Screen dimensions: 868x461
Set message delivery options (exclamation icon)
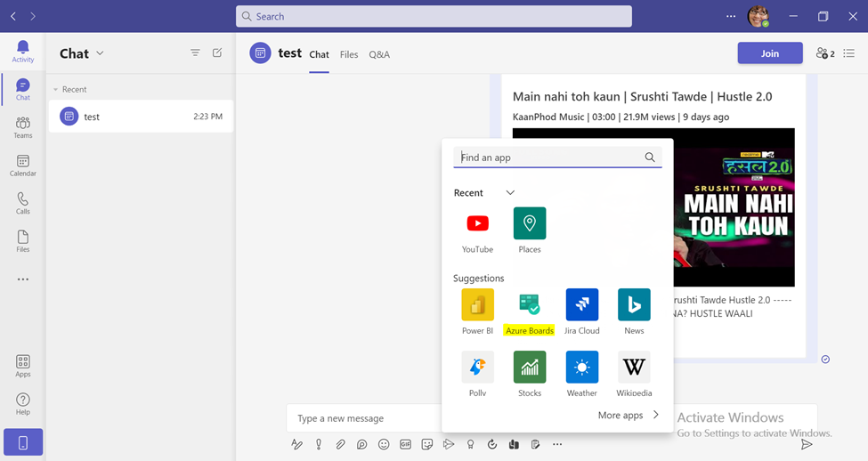319,444
